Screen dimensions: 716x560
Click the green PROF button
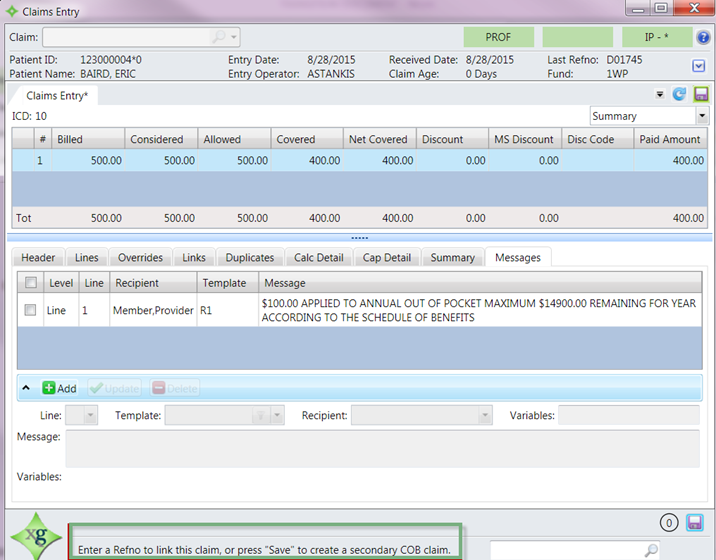(x=498, y=37)
